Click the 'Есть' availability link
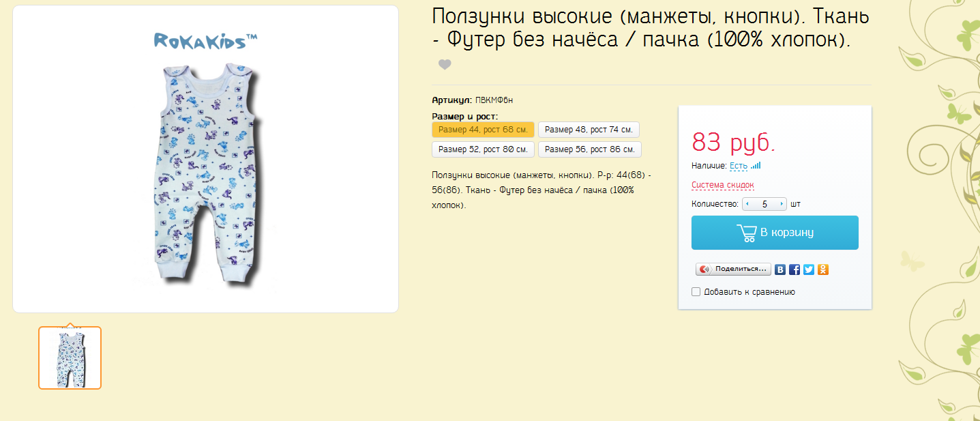The height and width of the screenshot is (421, 980). pos(738,166)
